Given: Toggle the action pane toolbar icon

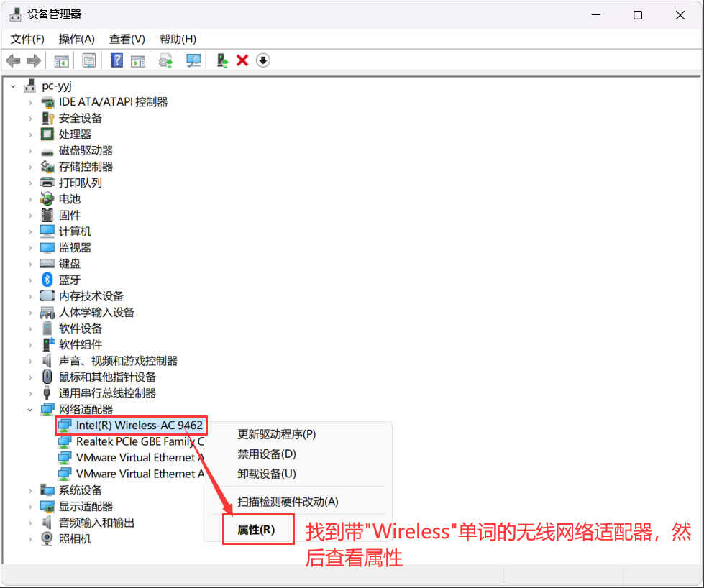Looking at the screenshot, I should pyautogui.click(x=138, y=60).
